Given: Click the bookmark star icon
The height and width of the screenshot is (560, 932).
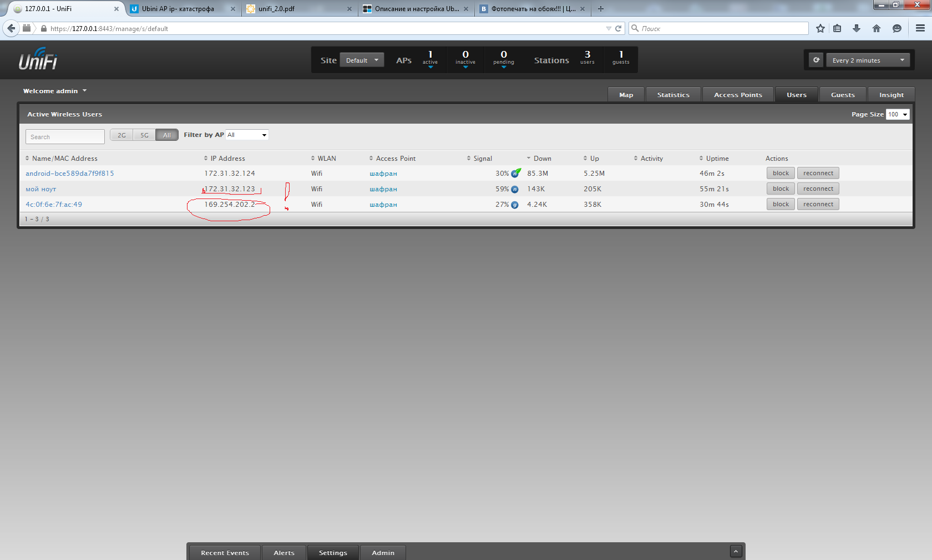Looking at the screenshot, I should click(x=820, y=28).
